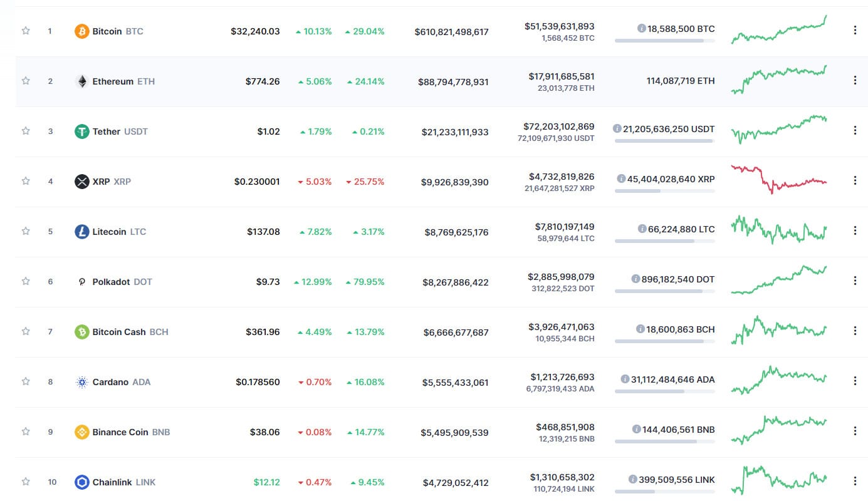Viewport: 868px width, 501px height.
Task: Click the black XRP logo icon
Action: [x=82, y=182]
